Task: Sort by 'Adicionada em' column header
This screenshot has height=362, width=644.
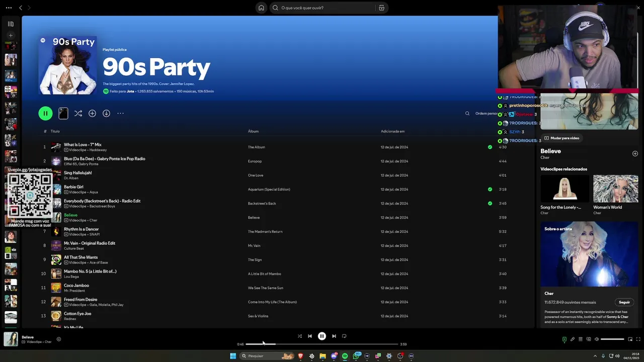Action: click(392, 131)
